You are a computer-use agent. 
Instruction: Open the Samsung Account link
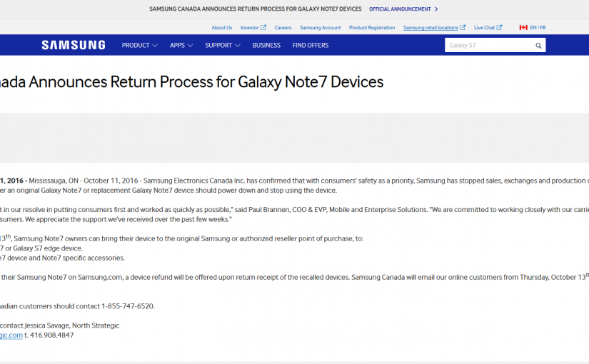(320, 28)
